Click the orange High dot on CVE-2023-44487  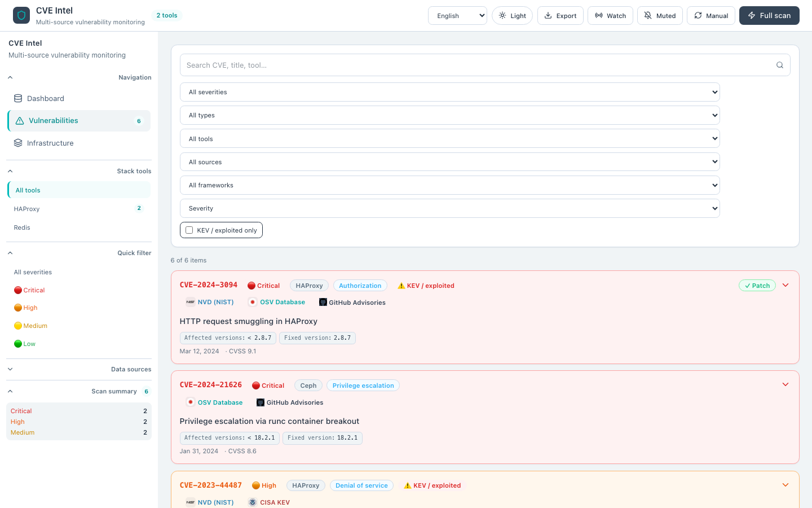(x=256, y=485)
